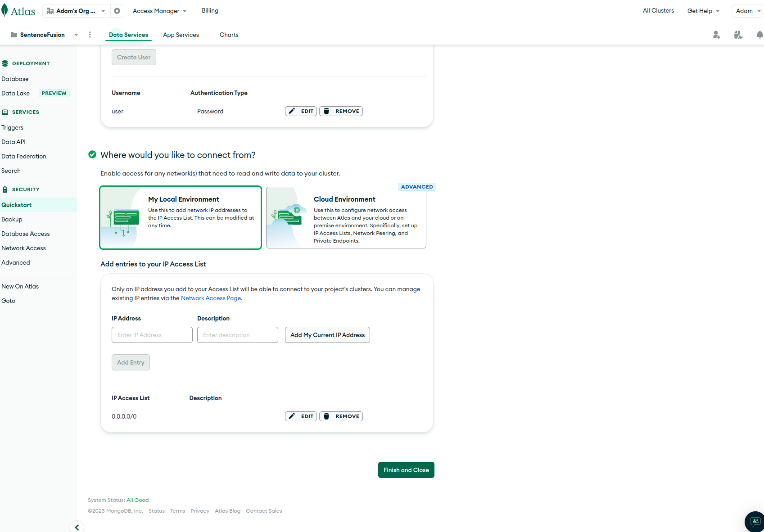Viewport: 764px width, 532px height.
Task: Open the Access Manager dropdown
Action: point(159,11)
